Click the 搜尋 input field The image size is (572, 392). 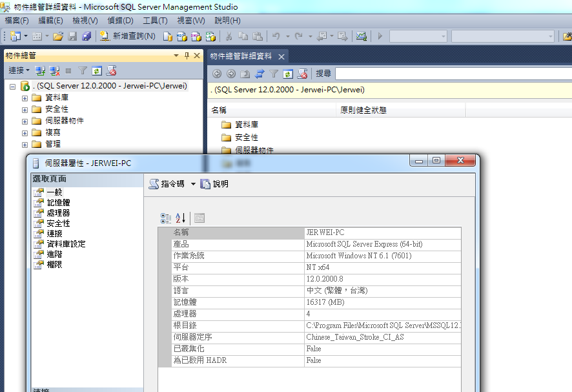[453, 74]
